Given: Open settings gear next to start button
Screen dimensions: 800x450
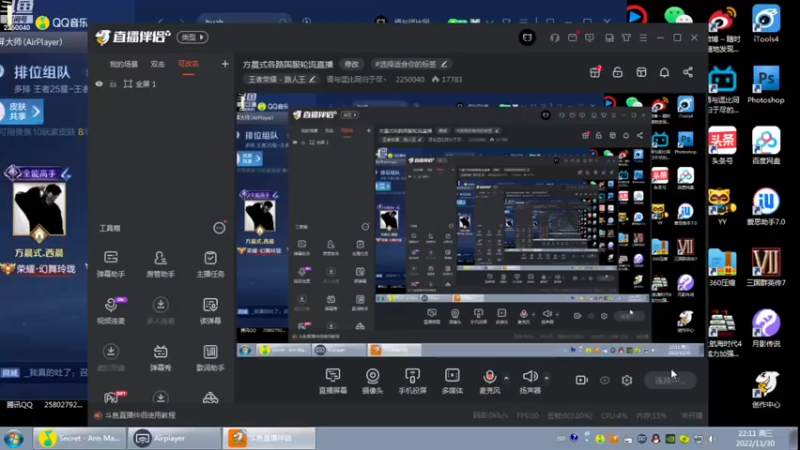Looking at the screenshot, I should point(627,380).
